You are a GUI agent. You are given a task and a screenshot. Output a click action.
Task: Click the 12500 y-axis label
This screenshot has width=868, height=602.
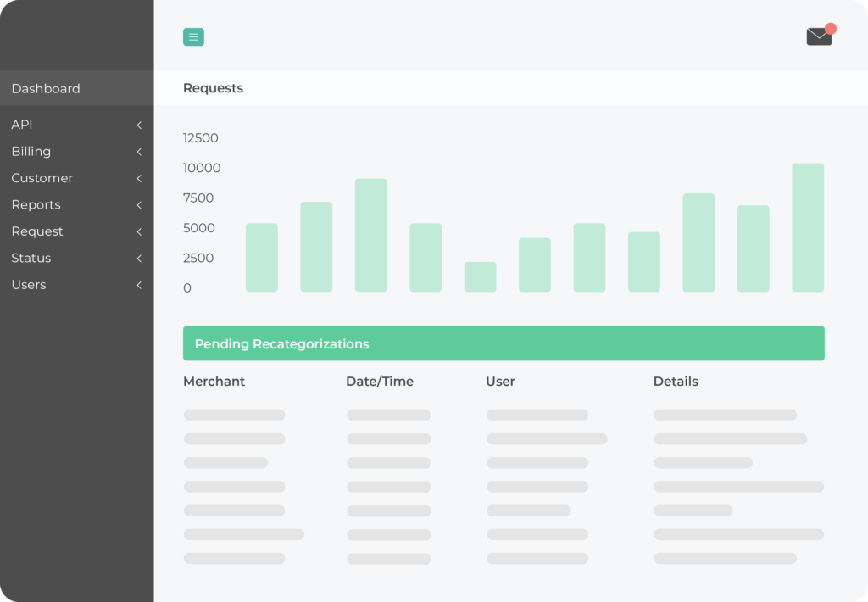tap(200, 138)
